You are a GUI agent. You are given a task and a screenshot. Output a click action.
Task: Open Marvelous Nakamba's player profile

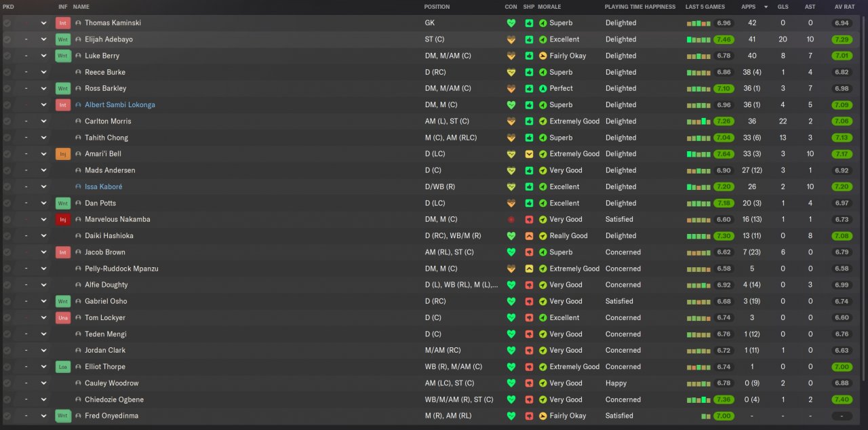(117, 220)
